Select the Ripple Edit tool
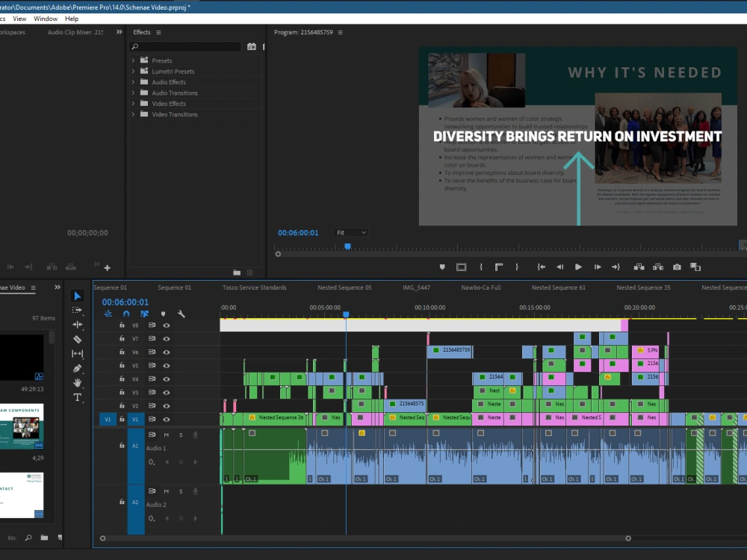 click(x=77, y=325)
